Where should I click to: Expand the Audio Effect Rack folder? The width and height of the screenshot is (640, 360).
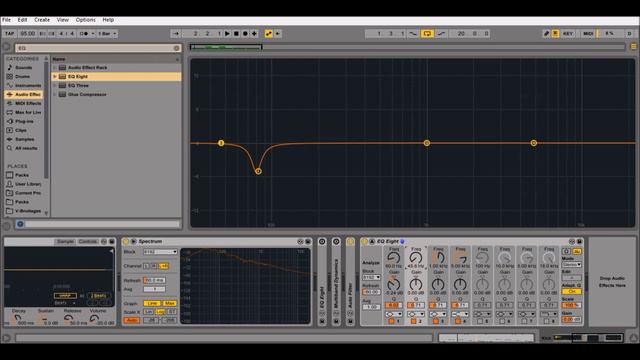[x=55, y=67]
